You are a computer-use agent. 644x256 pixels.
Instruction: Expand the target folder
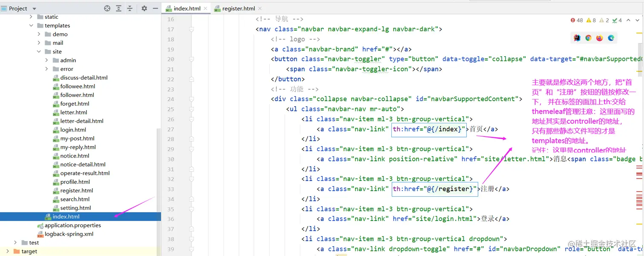[8, 251]
